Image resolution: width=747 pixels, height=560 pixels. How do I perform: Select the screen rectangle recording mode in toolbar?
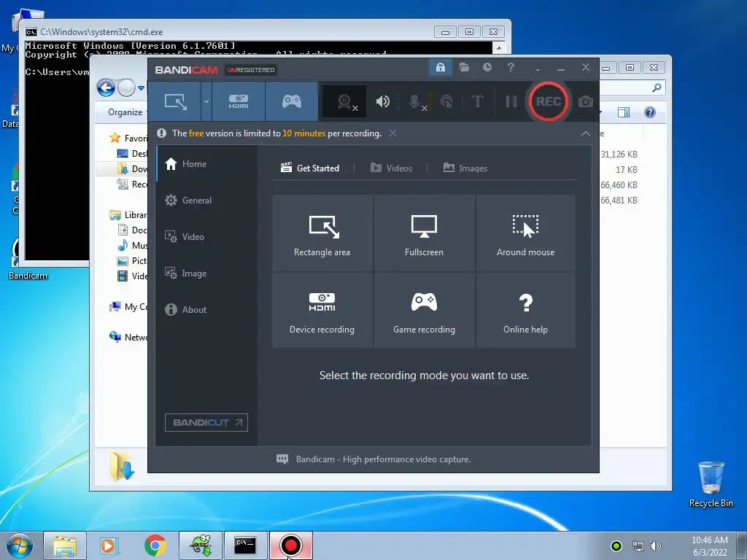[175, 101]
